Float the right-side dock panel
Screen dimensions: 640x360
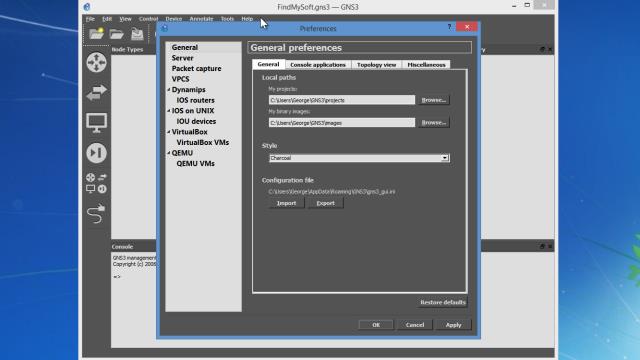point(542,49)
